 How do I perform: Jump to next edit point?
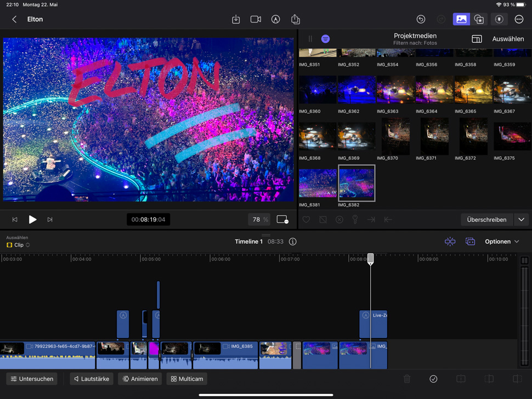[50, 220]
